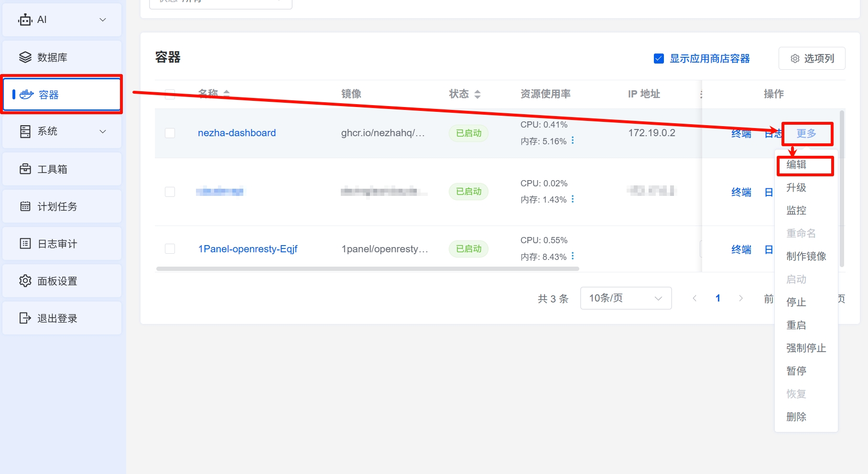This screenshot has height=474, width=868.
Task: Open 终端 for nezha-dashboard
Action: pyautogui.click(x=741, y=133)
